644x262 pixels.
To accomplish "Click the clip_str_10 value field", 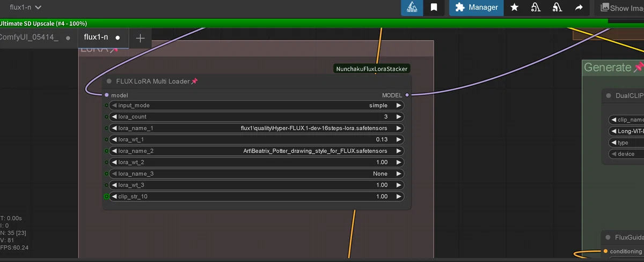I will point(257,197).
